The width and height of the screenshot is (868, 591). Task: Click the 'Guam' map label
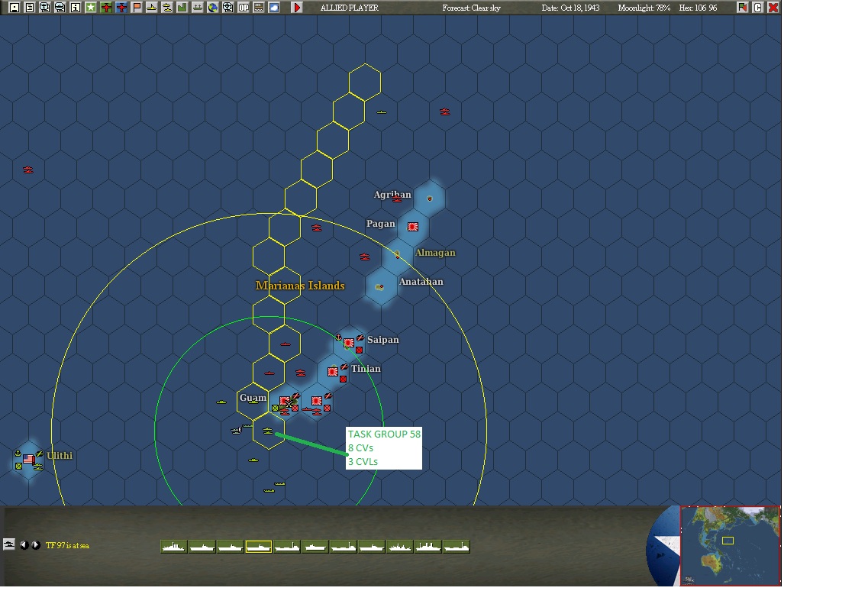[253, 398]
